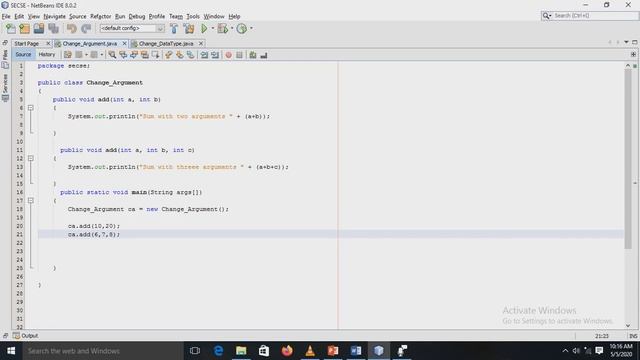This screenshot has height=360, width=640.
Task: Open the Refactor menu
Action: pyautogui.click(x=100, y=16)
